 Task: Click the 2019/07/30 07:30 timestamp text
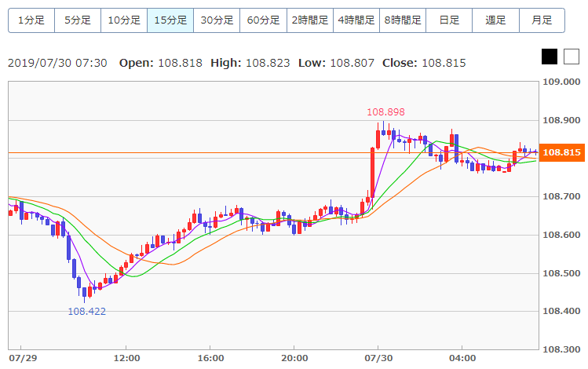pyautogui.click(x=57, y=63)
